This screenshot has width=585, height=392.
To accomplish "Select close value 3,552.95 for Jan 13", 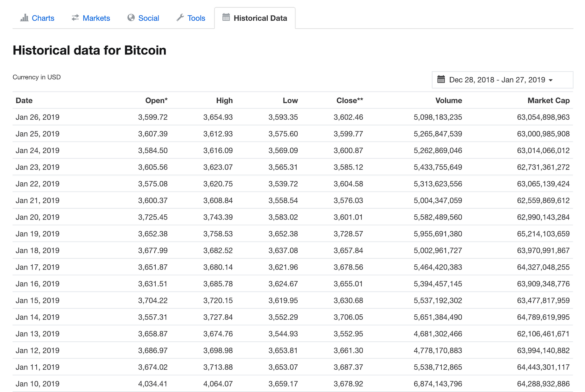I will coord(349,334).
